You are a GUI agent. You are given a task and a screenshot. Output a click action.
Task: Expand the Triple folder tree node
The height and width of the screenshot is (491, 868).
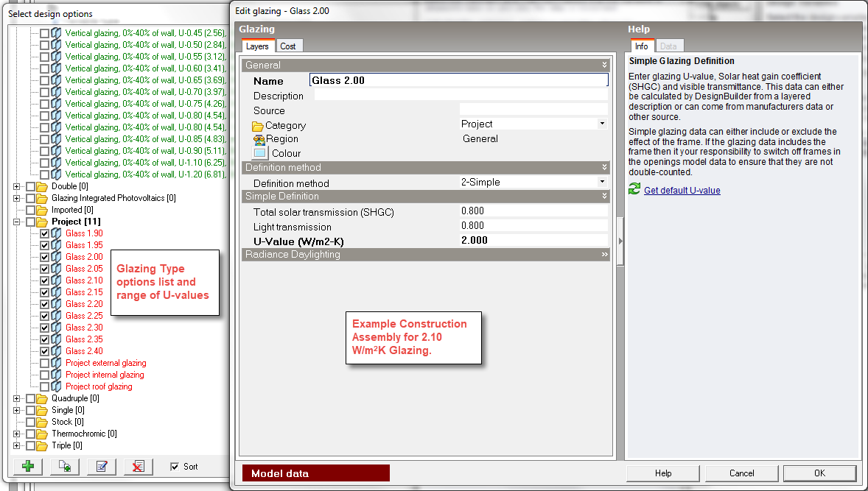point(17,445)
